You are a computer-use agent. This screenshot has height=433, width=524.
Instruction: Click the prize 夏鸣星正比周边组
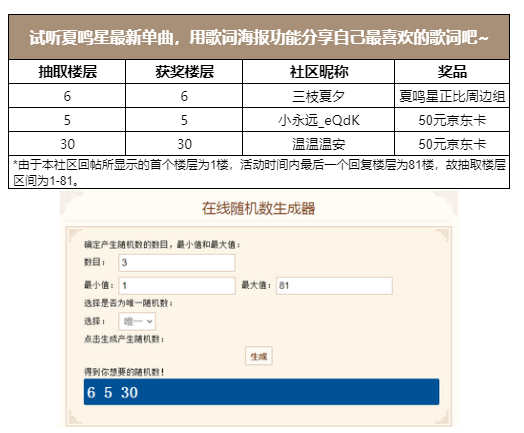[452, 96]
